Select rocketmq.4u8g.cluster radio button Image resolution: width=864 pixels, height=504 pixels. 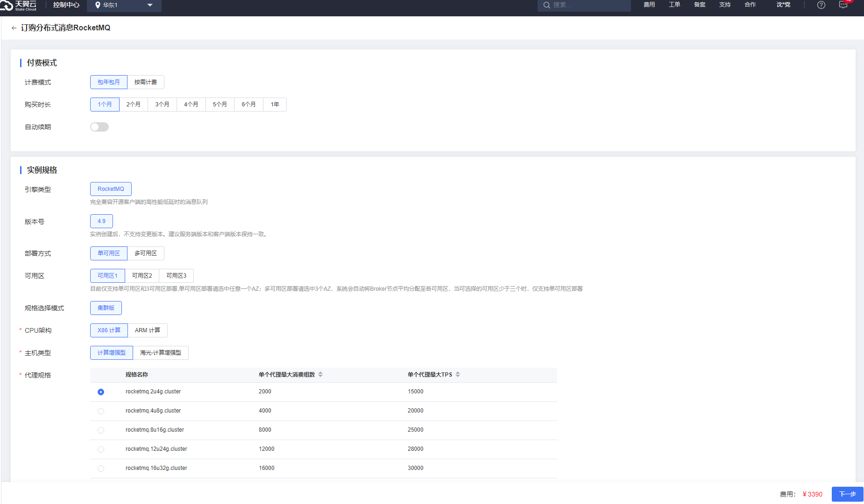[x=101, y=411]
